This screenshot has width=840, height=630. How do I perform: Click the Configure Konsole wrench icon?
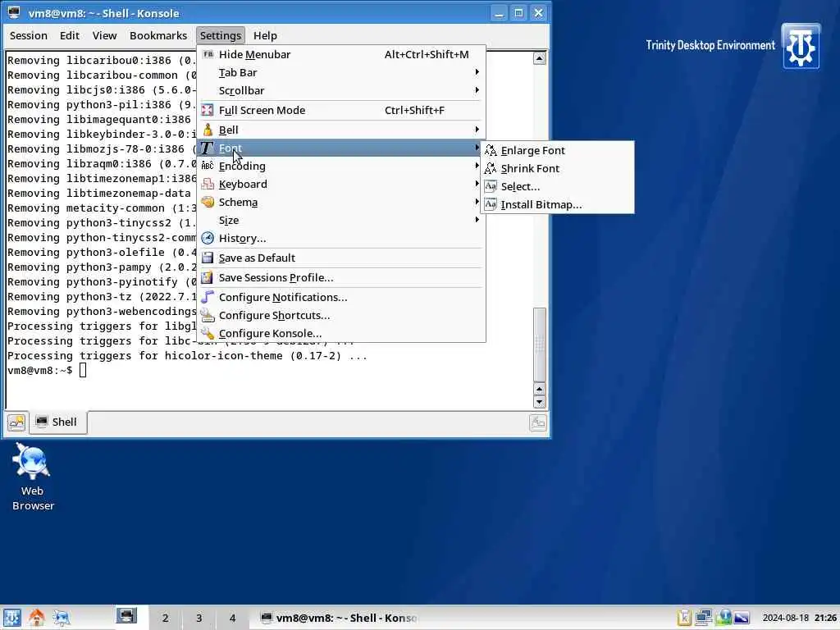pyautogui.click(x=208, y=333)
